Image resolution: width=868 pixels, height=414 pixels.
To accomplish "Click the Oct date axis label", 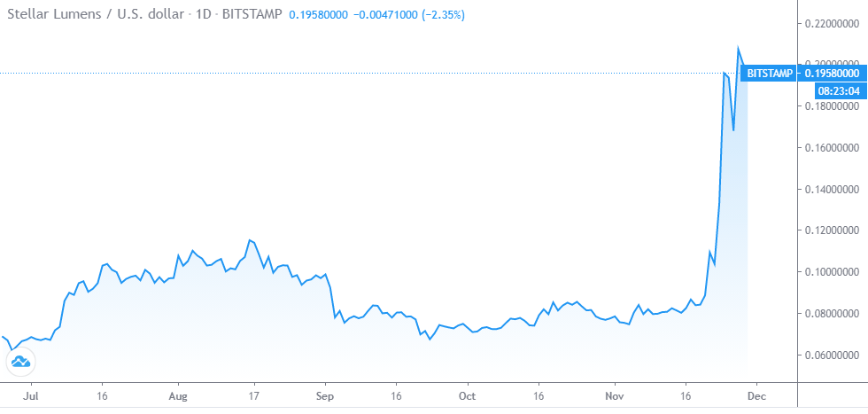I will [468, 397].
